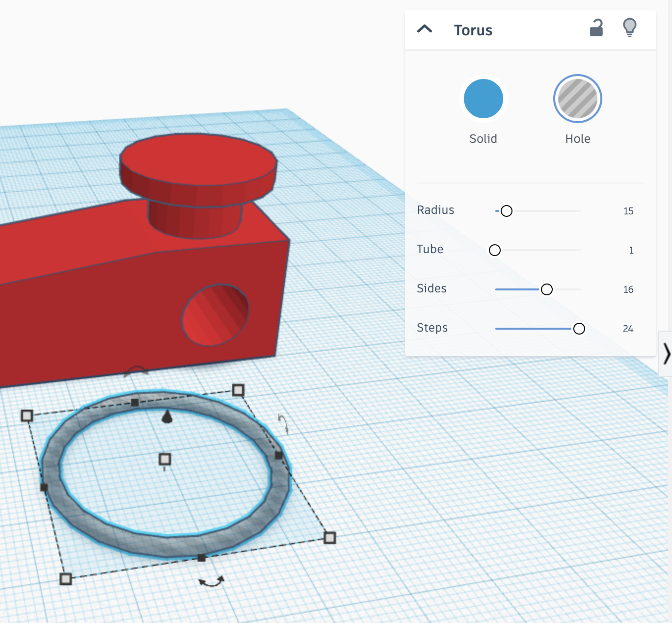Click the Steps slider handle
Image resolution: width=672 pixels, height=623 pixels.
[579, 329]
